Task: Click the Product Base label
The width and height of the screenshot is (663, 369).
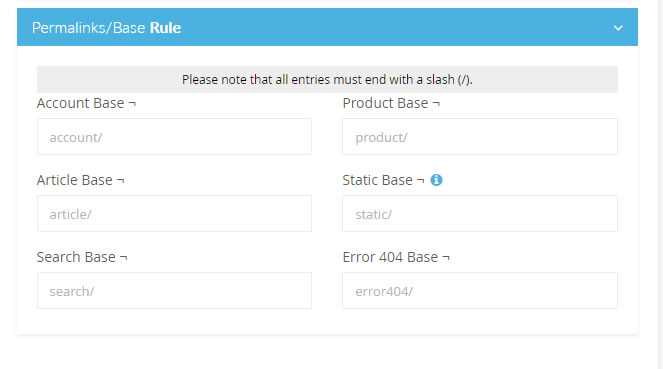Action: tap(385, 103)
